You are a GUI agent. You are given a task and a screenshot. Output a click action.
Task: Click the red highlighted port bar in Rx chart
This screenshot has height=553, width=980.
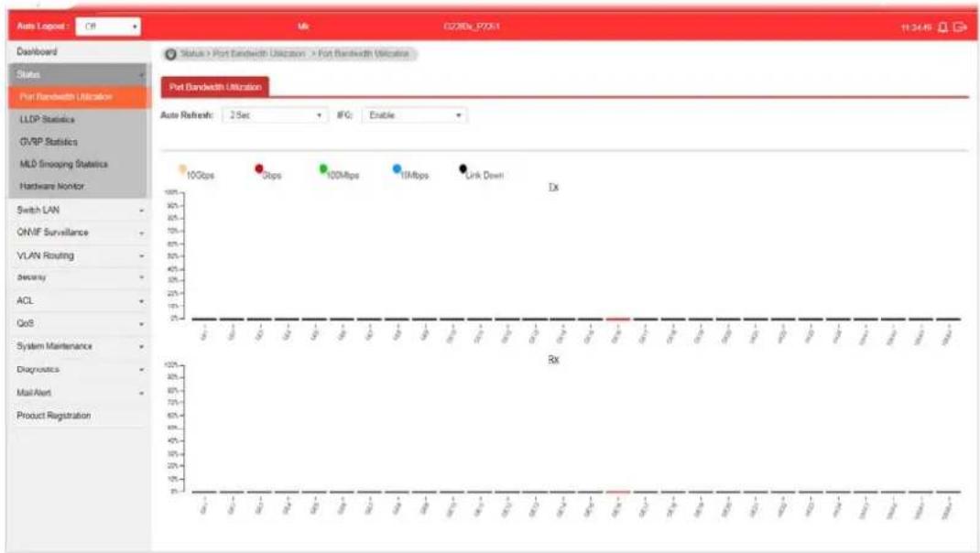(617, 493)
